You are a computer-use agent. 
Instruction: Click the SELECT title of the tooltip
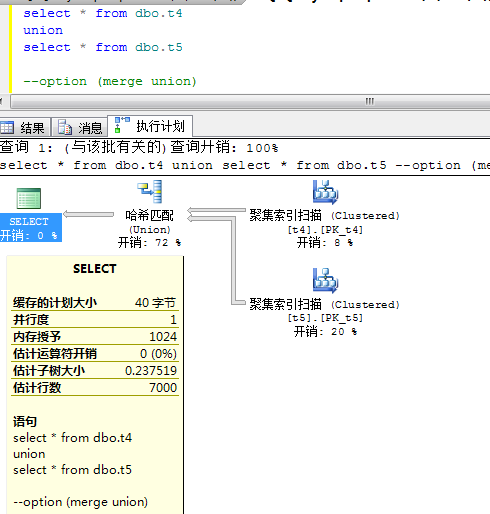click(x=95, y=269)
